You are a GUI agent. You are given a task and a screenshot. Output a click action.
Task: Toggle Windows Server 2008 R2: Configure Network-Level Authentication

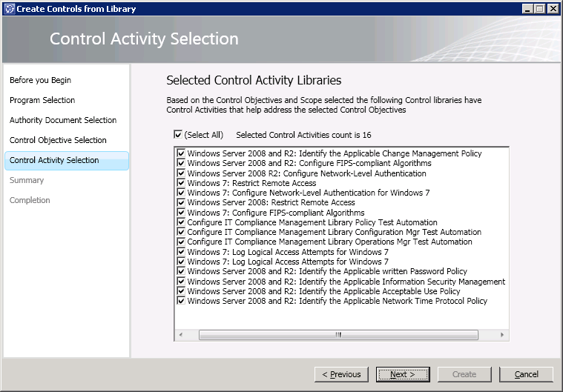[x=181, y=173]
